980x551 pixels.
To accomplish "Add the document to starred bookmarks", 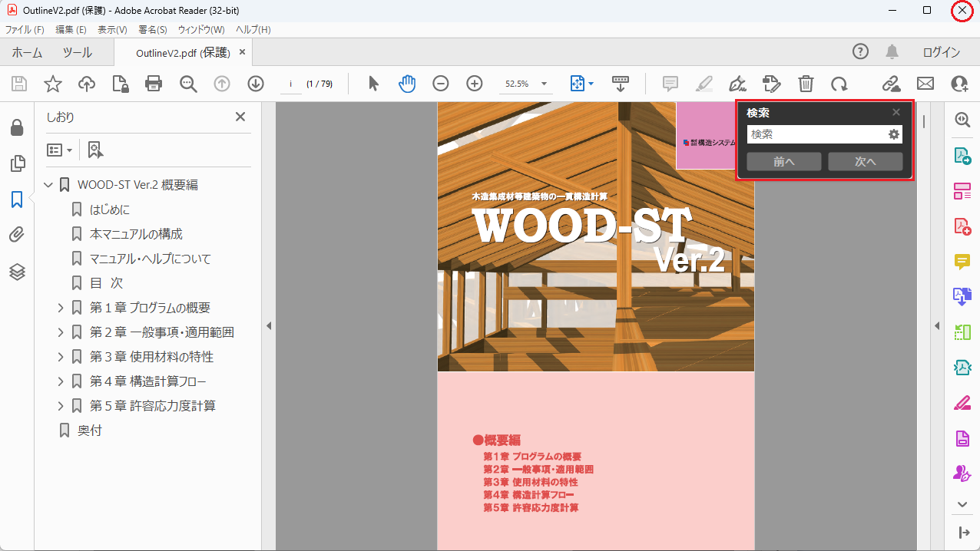I will click(x=53, y=84).
